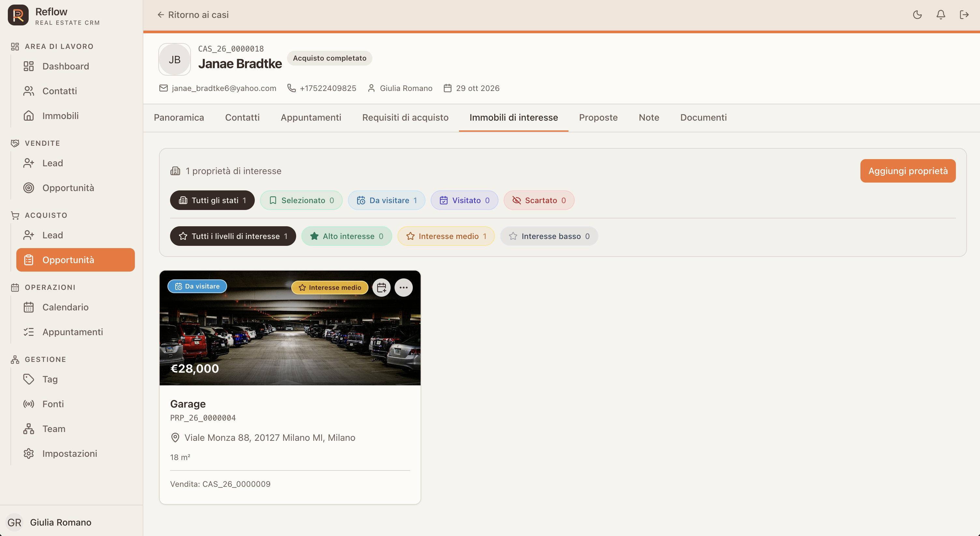The image size is (980, 536).
Task: Switch to Requisiti di acquisto tab
Action: (405, 118)
